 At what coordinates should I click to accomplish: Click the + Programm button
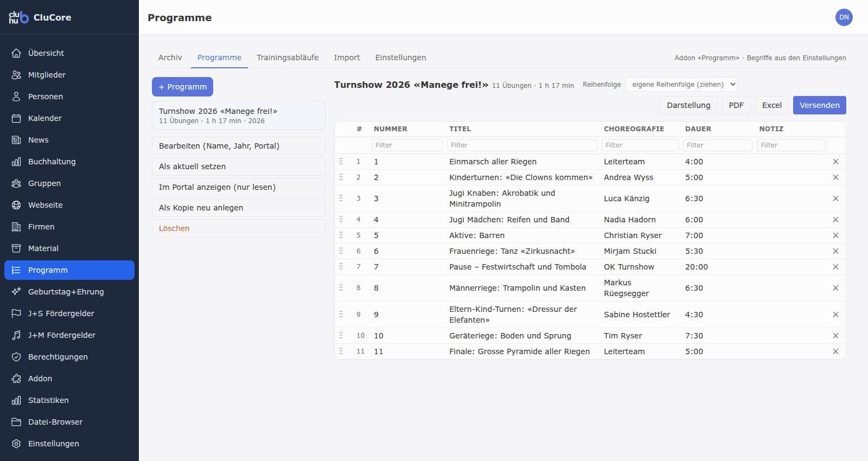182,87
